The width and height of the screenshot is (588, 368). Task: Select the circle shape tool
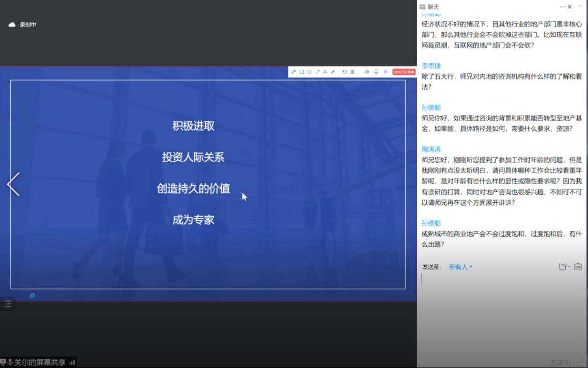pyautogui.click(x=310, y=72)
